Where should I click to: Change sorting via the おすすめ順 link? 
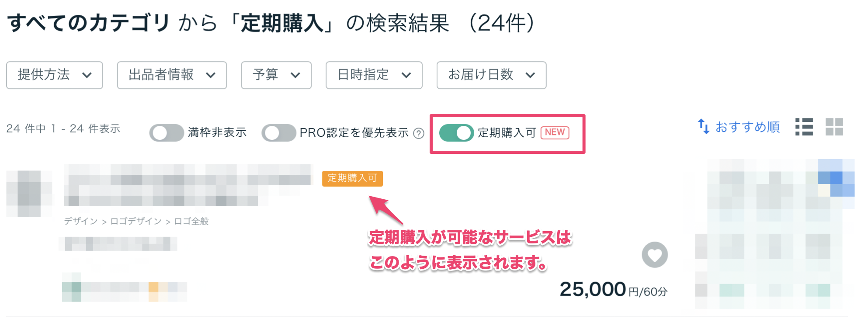pos(747,127)
